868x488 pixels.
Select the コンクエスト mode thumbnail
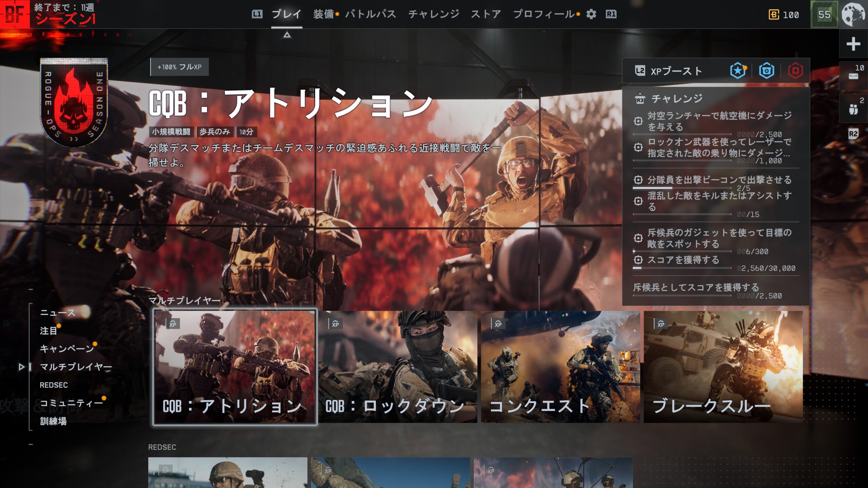(560, 367)
